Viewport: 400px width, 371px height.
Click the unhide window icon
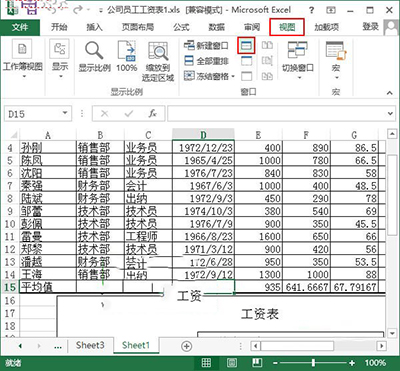(246, 76)
